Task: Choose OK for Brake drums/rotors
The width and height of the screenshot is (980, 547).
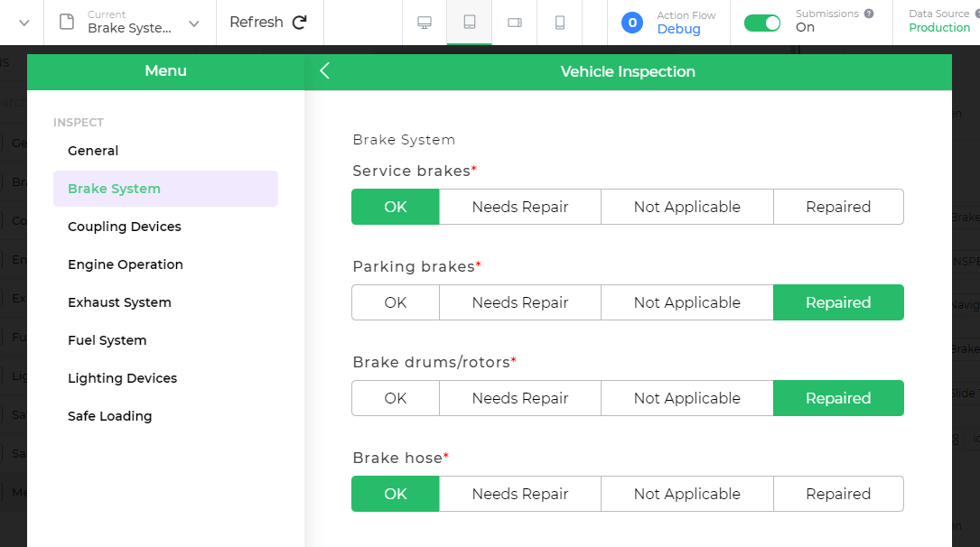Action: 395,398
